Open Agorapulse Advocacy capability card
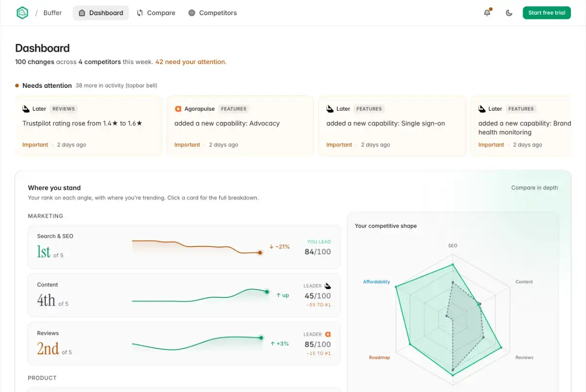Screen dimensions: 586x392 [240, 126]
